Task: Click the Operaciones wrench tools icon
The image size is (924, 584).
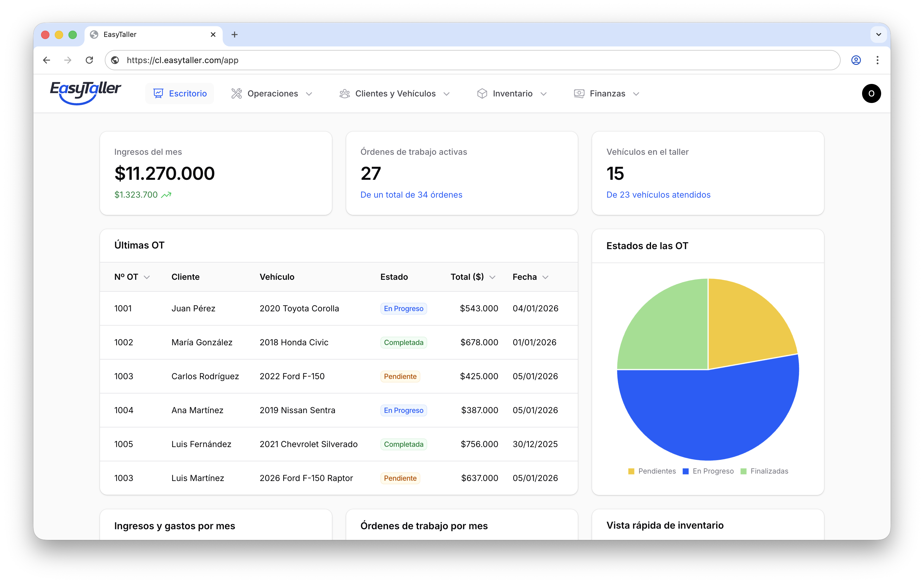Action: 236,93
